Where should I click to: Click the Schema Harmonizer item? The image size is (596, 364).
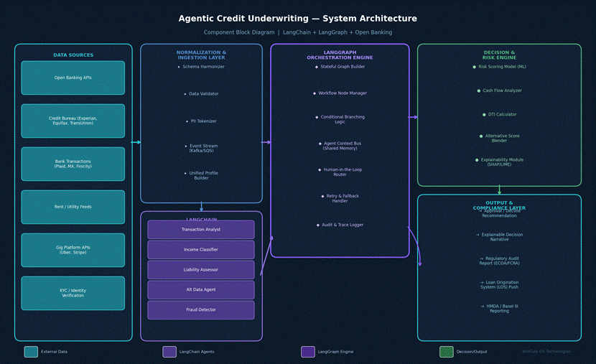[x=203, y=67]
